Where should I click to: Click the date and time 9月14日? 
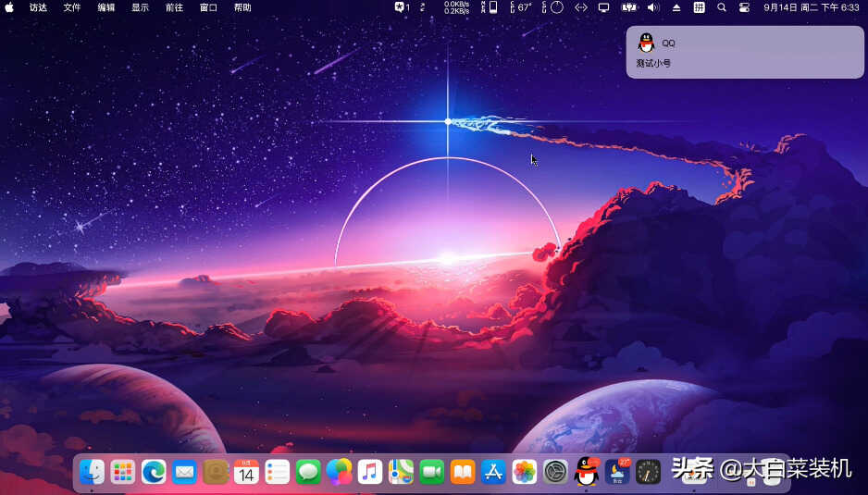[812, 7]
